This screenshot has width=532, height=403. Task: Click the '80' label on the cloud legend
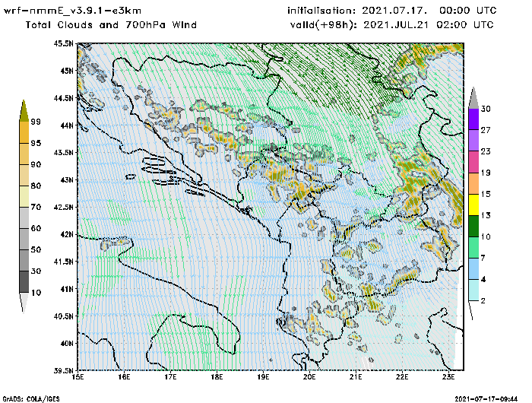click(36, 186)
